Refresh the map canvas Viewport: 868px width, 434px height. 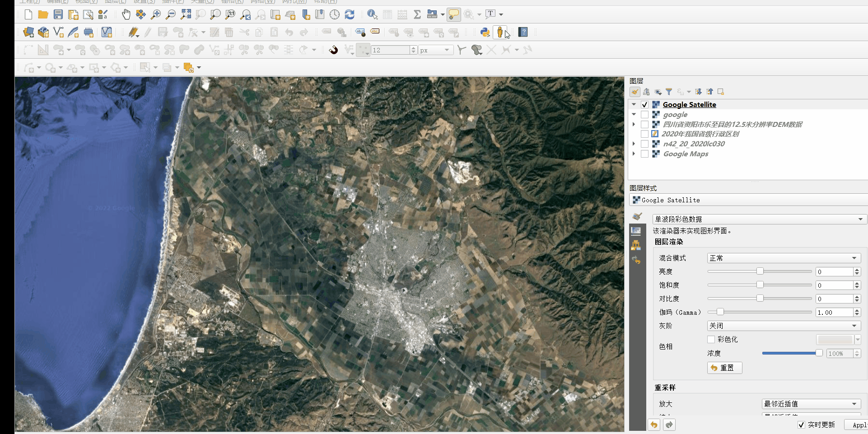350,14
